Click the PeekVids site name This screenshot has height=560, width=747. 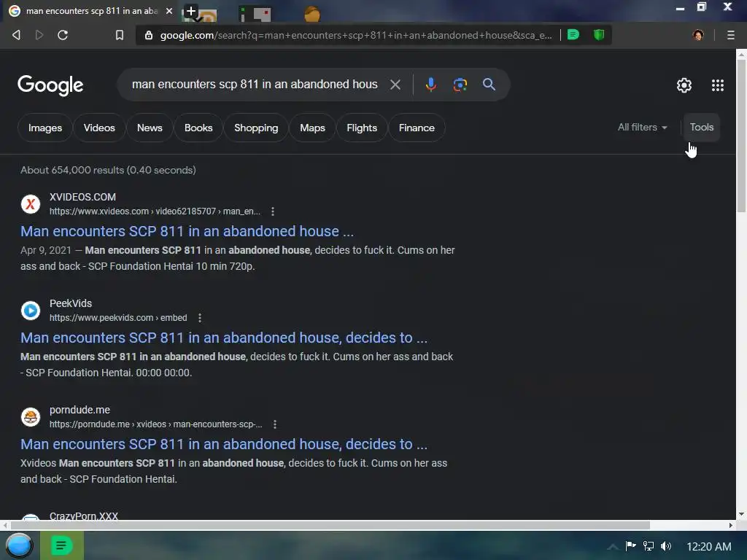point(71,303)
